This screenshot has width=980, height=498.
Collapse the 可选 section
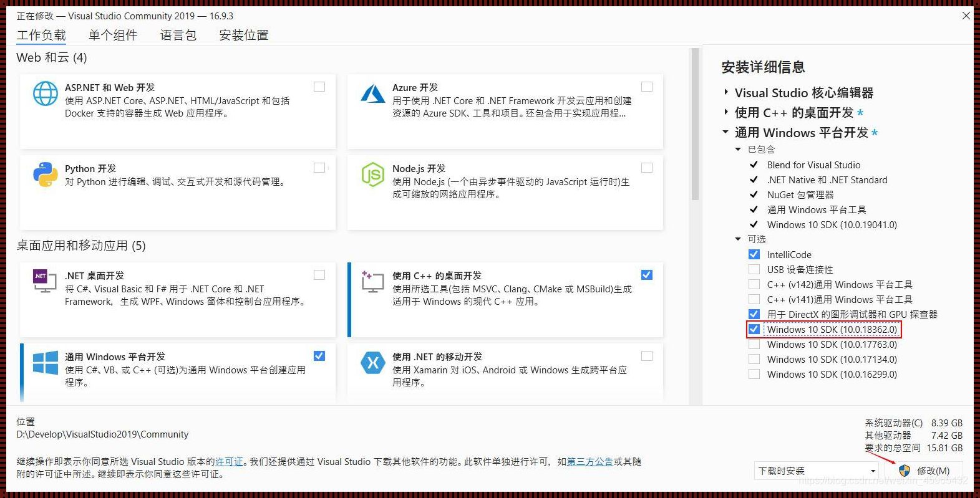coord(738,239)
